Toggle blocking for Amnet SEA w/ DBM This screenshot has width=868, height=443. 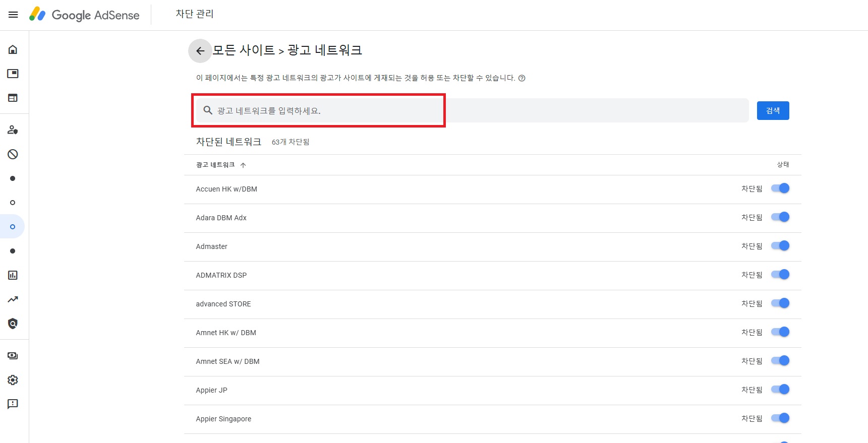pos(780,361)
